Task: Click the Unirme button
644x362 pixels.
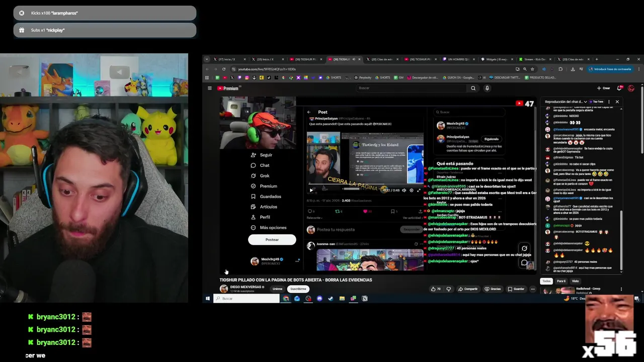Action: 277,289
